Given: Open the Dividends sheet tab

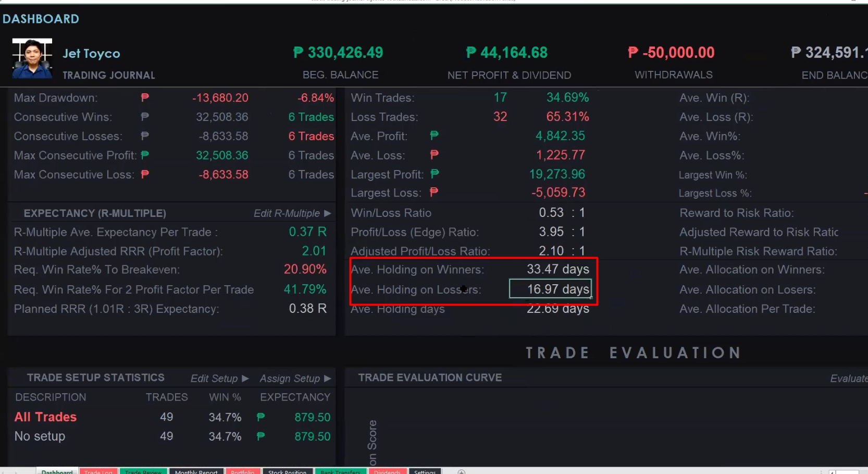Looking at the screenshot, I should tap(387, 471).
